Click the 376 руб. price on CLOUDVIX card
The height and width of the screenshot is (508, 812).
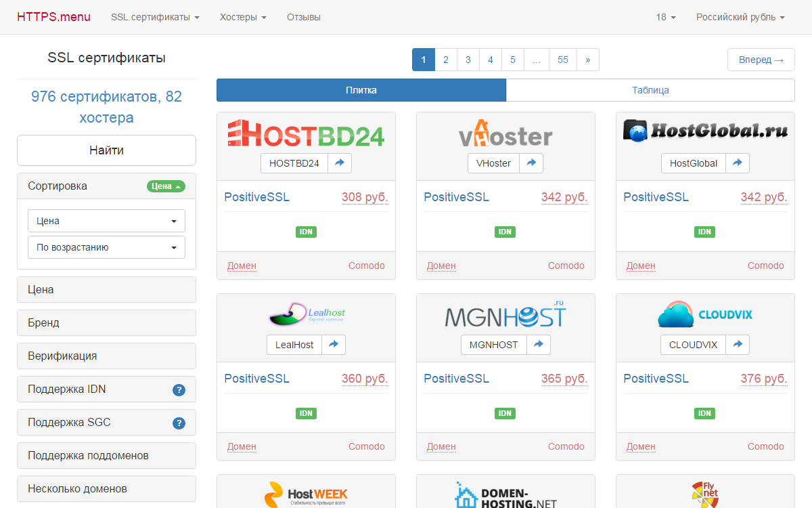click(x=764, y=379)
